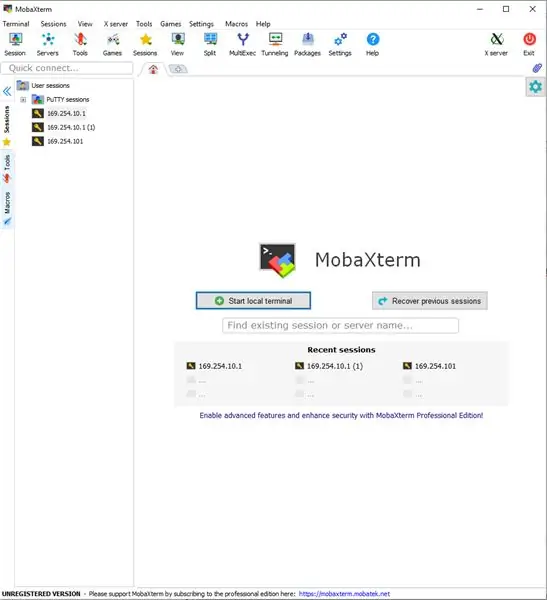Activate the MultiExec toolbar icon
Image resolution: width=547 pixels, height=600 pixels.
242,45
